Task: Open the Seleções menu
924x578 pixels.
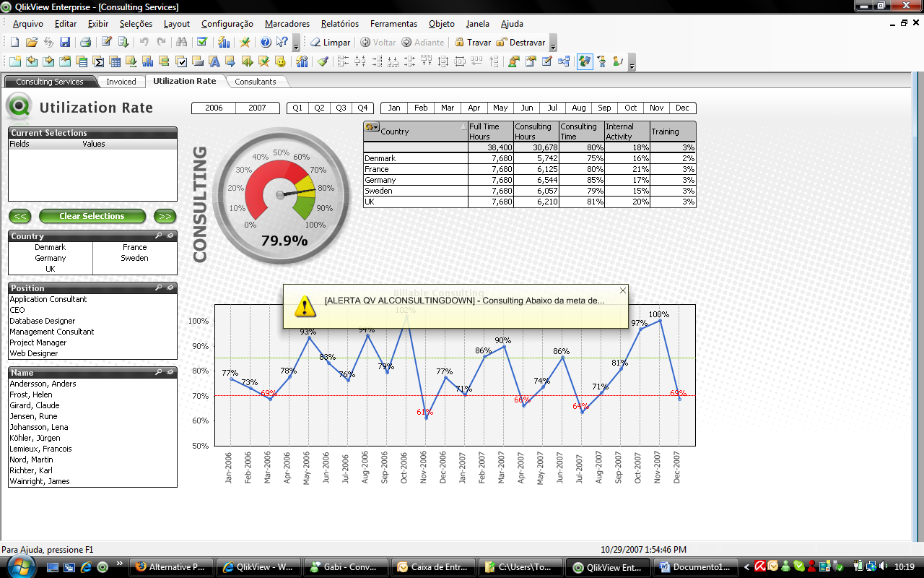Action: pos(136,24)
